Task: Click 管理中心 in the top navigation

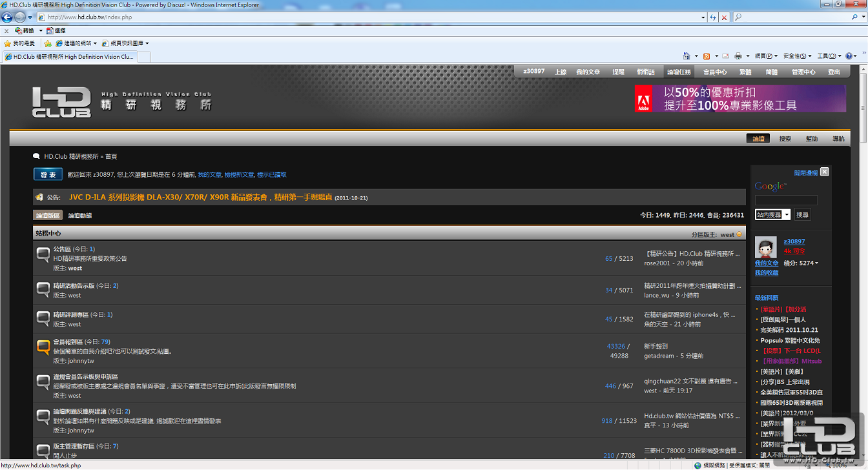Action: 803,72
